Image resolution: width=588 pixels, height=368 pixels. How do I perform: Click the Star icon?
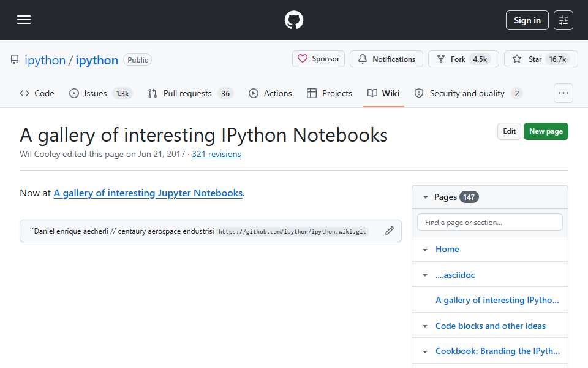click(517, 59)
